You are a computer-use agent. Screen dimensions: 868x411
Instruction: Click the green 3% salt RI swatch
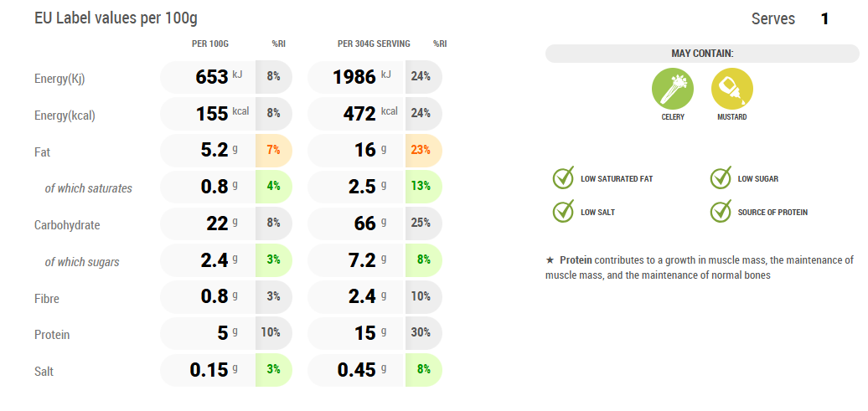(273, 370)
